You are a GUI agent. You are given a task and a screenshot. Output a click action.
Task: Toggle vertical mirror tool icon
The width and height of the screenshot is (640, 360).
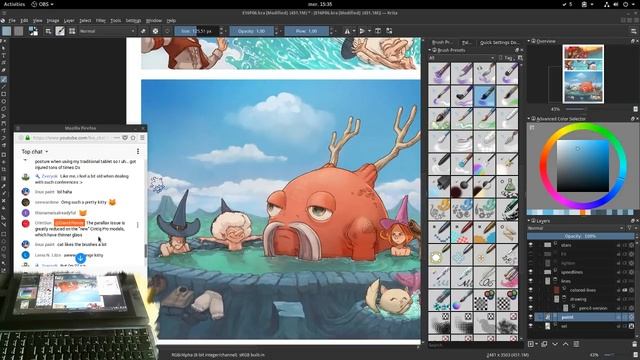pyautogui.click(x=362, y=31)
